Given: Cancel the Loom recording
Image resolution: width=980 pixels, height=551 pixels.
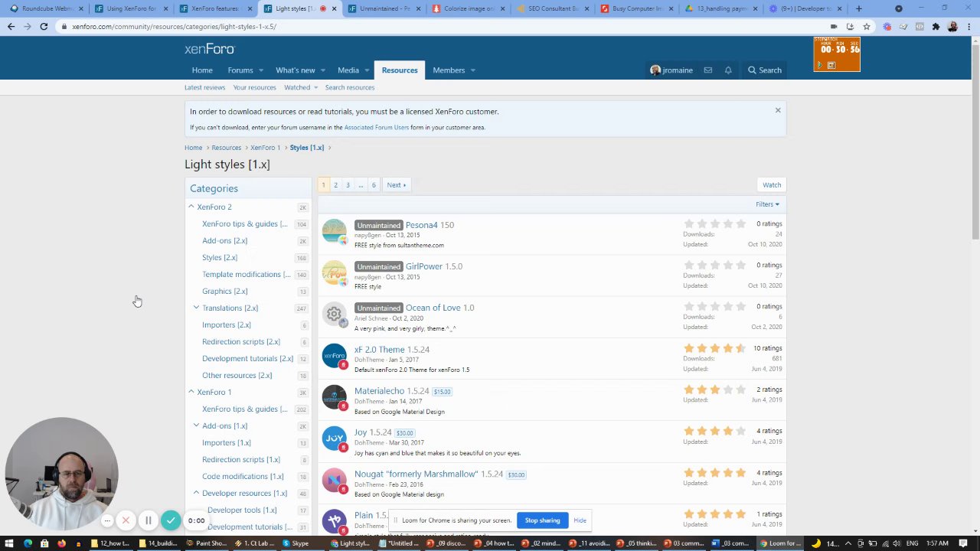Looking at the screenshot, I should (x=126, y=520).
